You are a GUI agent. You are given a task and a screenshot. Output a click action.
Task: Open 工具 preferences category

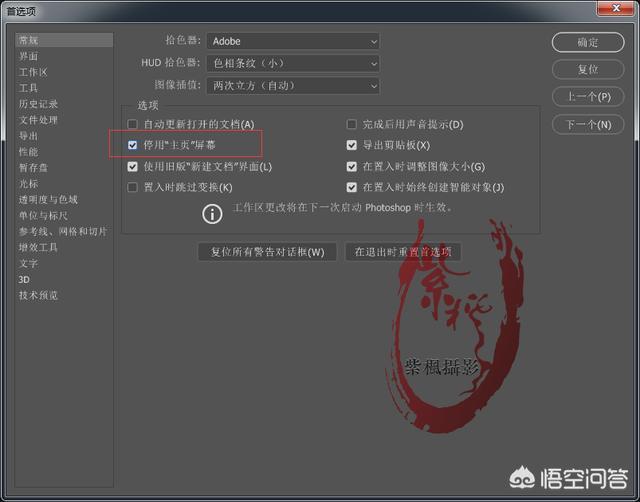point(28,88)
